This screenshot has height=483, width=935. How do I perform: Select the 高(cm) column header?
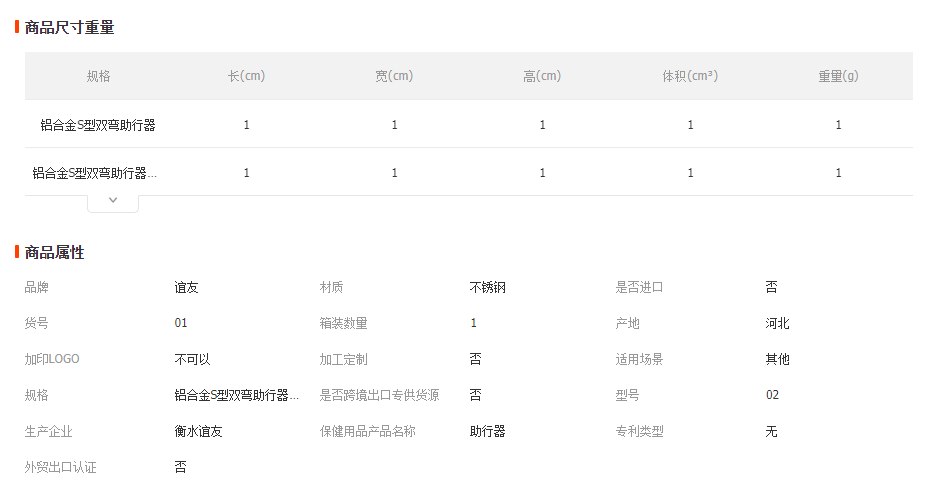point(542,76)
